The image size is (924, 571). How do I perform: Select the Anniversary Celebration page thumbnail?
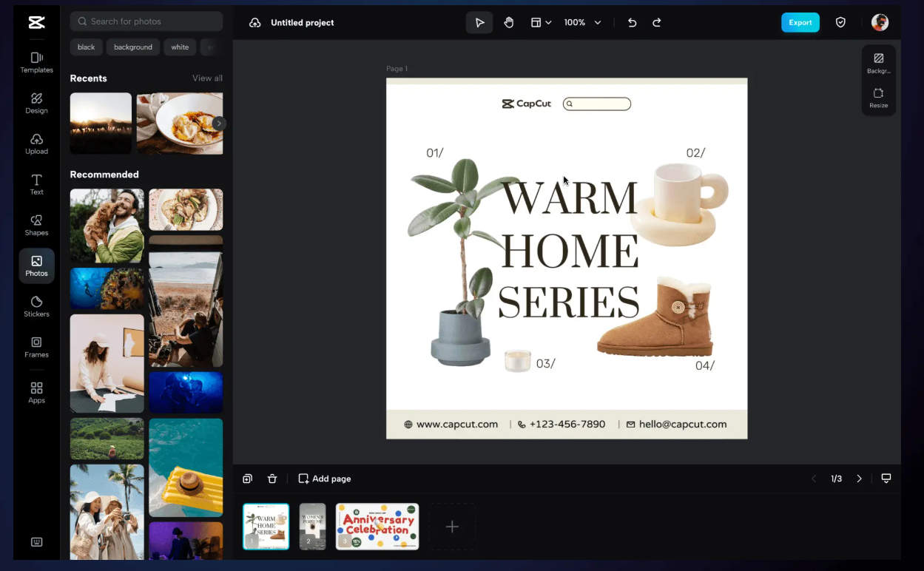[377, 527]
